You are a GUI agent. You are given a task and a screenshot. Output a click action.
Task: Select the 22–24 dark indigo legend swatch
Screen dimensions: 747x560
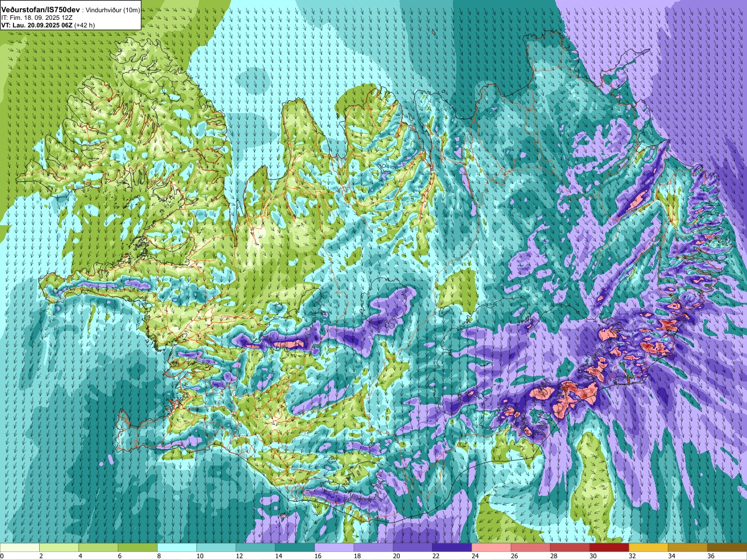452,548
